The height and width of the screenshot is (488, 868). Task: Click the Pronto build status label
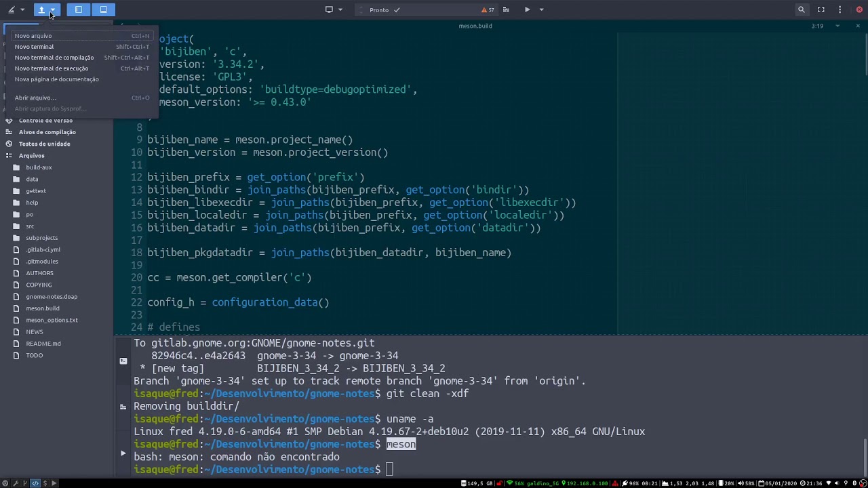coord(379,9)
